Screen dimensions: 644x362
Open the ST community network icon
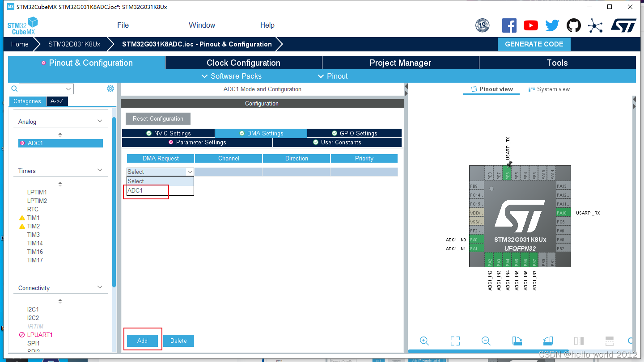point(595,25)
